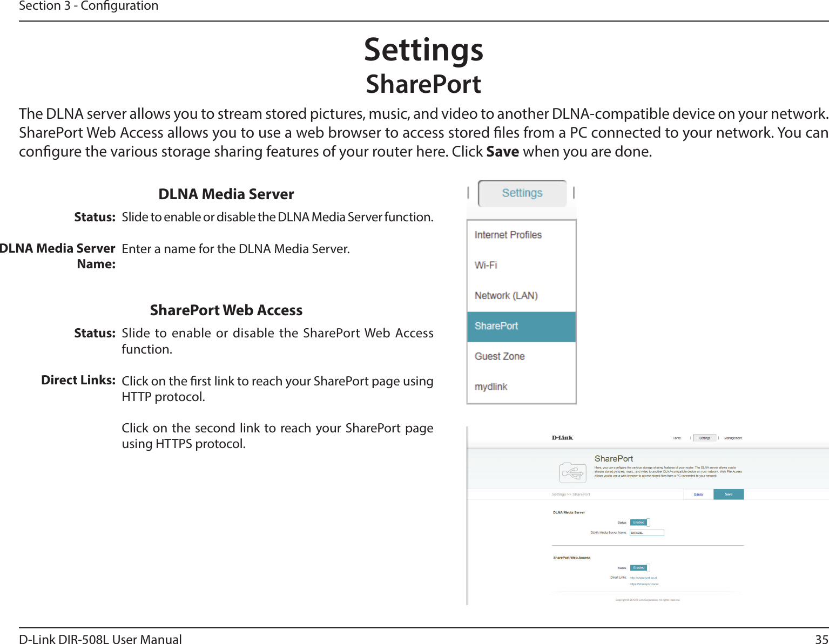Select the highlighted SharePort menu entry
829x644 pixels.
tap(521, 327)
